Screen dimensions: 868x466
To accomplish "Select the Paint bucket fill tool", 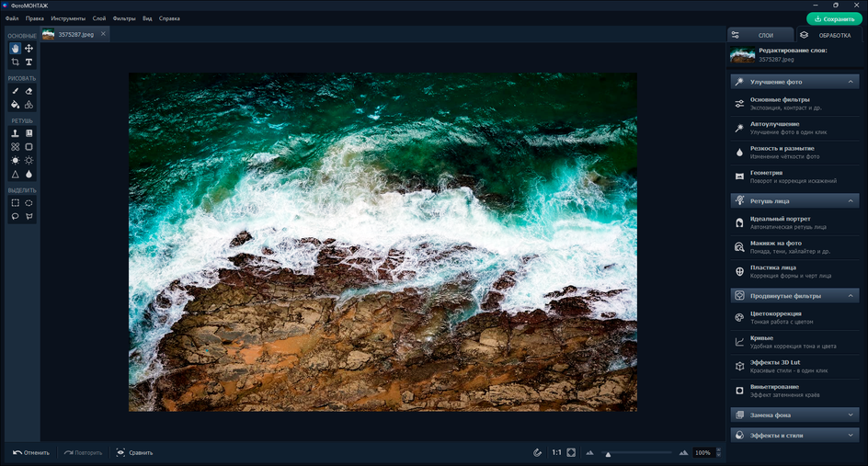I will pyautogui.click(x=15, y=105).
